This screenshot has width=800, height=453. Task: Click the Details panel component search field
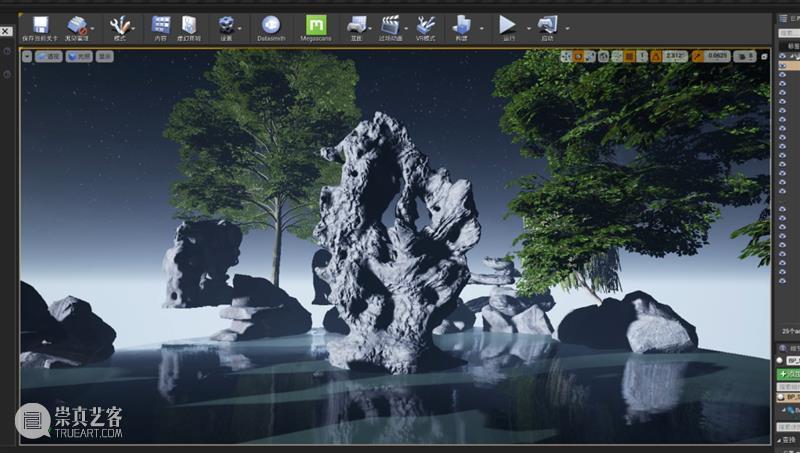point(788,387)
